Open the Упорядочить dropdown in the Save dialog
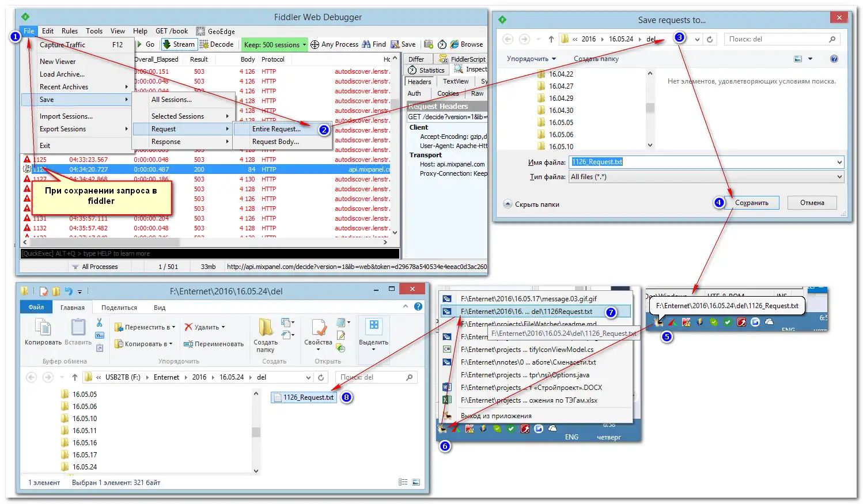Screen dimensions: 863x504 pyautogui.click(x=531, y=59)
